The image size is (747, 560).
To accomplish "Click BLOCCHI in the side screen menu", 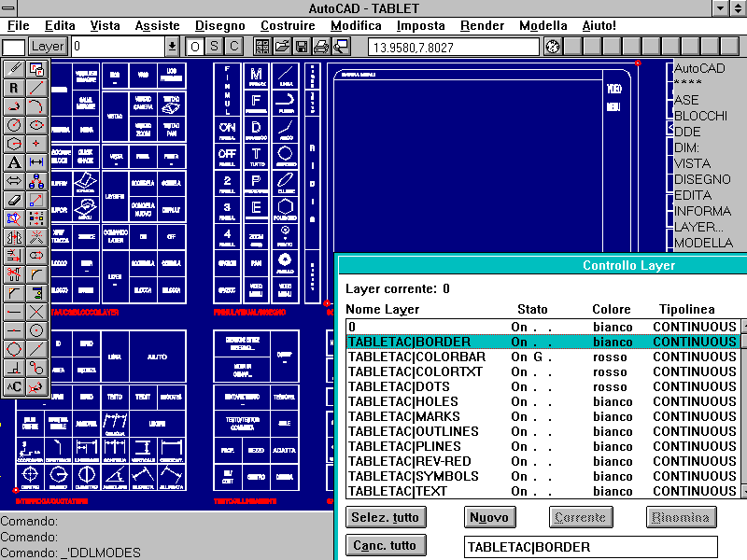I will (700, 116).
